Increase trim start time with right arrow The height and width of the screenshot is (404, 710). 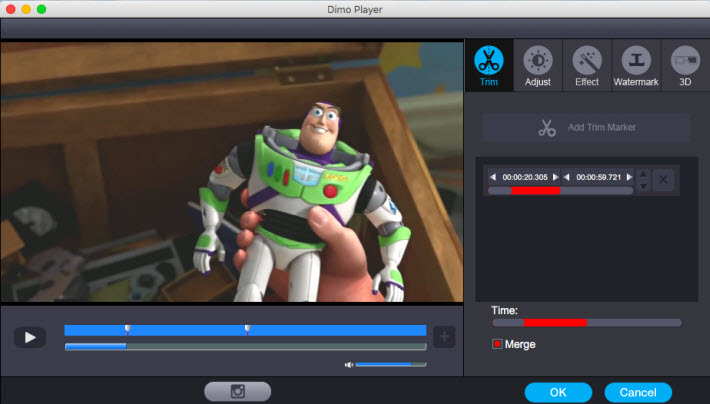click(557, 177)
